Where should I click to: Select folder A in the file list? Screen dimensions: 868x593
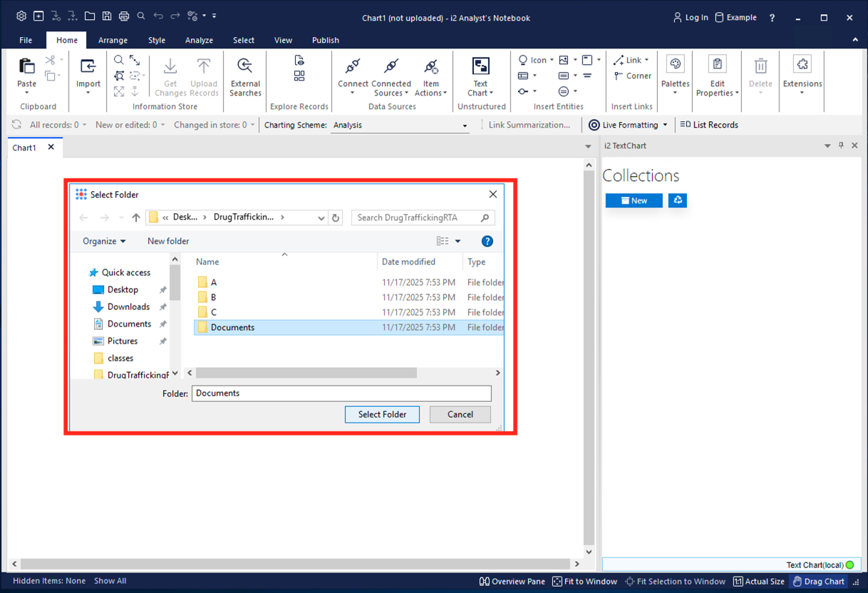pos(213,282)
